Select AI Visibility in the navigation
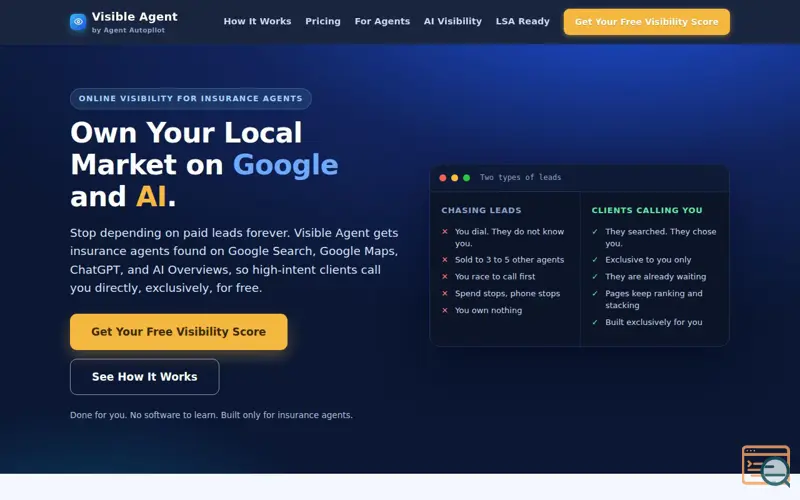 click(x=453, y=21)
